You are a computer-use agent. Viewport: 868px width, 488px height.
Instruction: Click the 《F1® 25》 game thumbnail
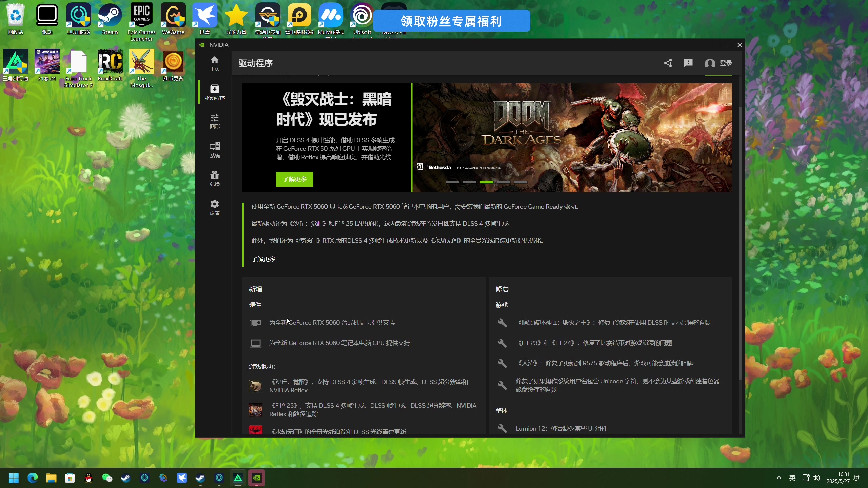pyautogui.click(x=255, y=410)
